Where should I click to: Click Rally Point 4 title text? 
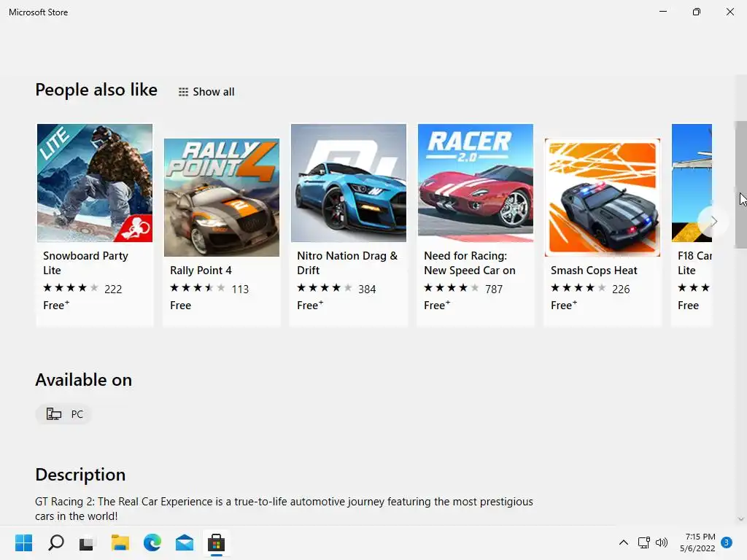pos(201,271)
